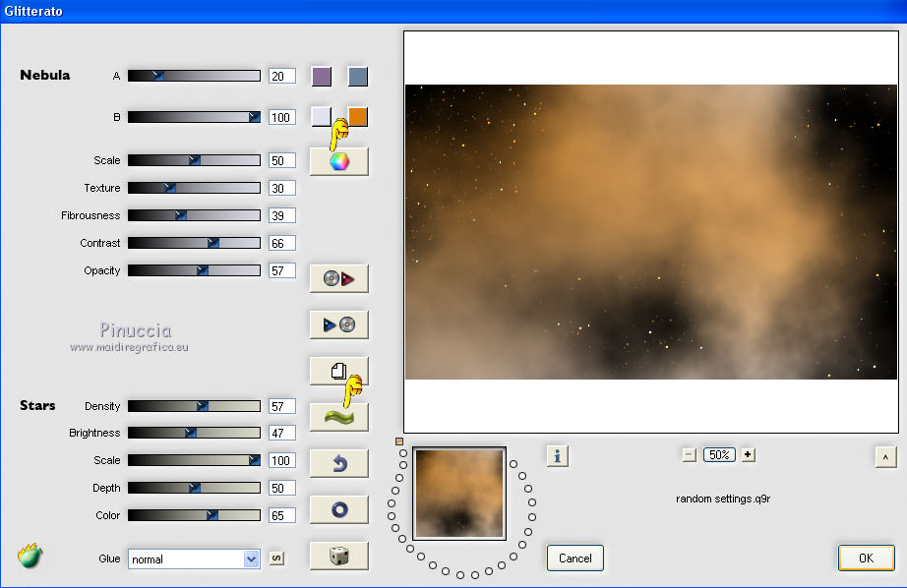907x588 pixels.
Task: Open the color wheel picker button
Action: pos(339,161)
